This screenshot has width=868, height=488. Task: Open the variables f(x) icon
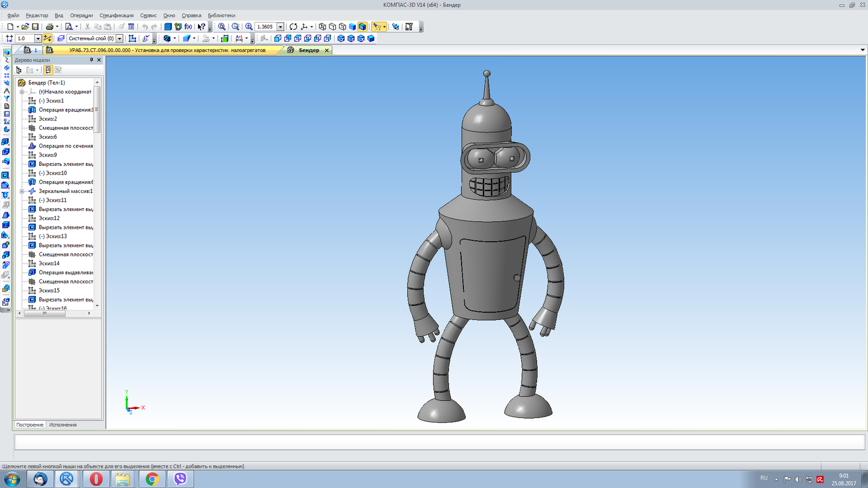click(188, 27)
